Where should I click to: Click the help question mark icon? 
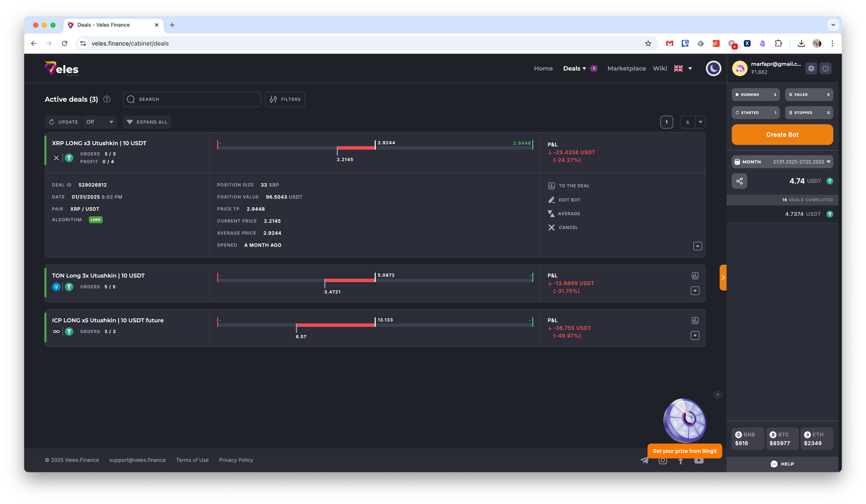pyautogui.click(x=107, y=99)
